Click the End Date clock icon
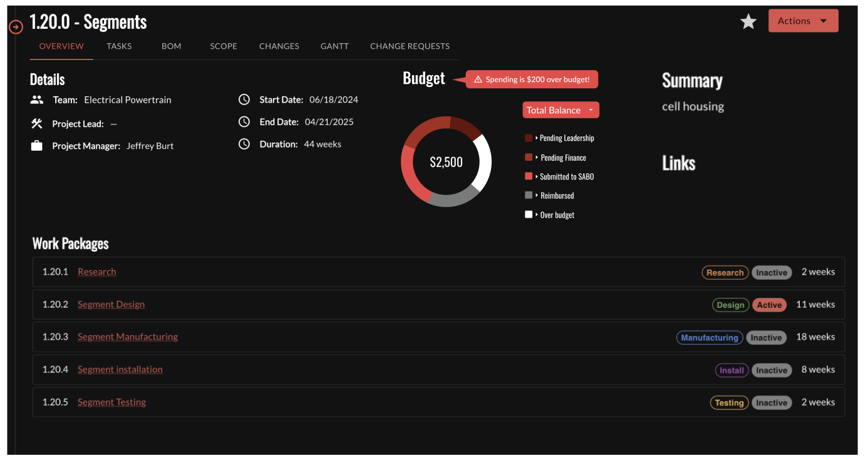Image resolution: width=868 pixels, height=463 pixels. [x=244, y=122]
